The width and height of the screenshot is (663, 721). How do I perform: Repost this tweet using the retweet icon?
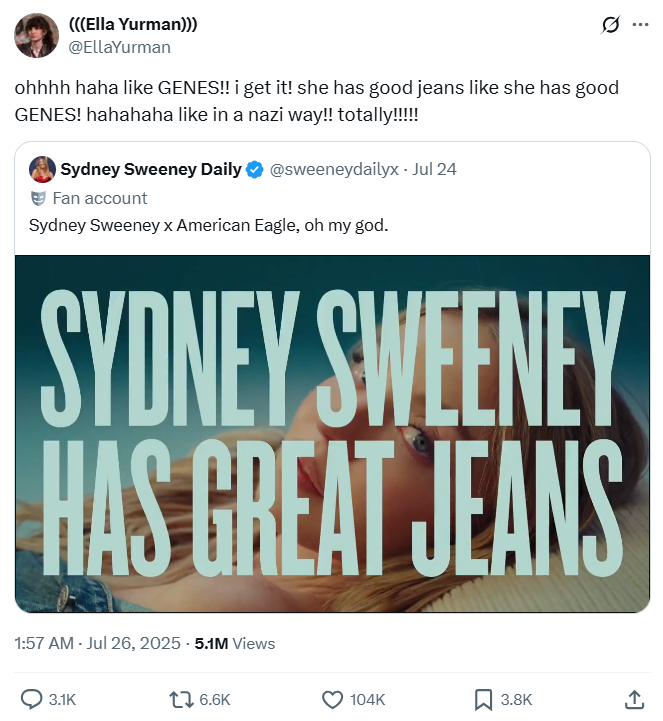183,699
